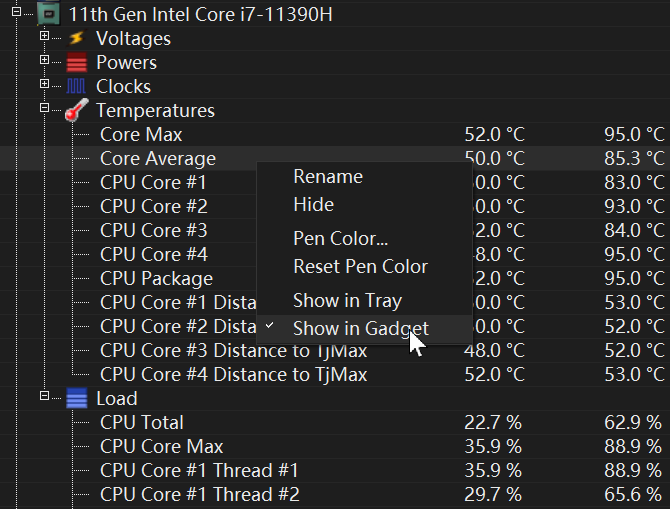Select CPU Core #4 Distance to TjMax
Screen dimensions: 670x509
coord(335,374)
